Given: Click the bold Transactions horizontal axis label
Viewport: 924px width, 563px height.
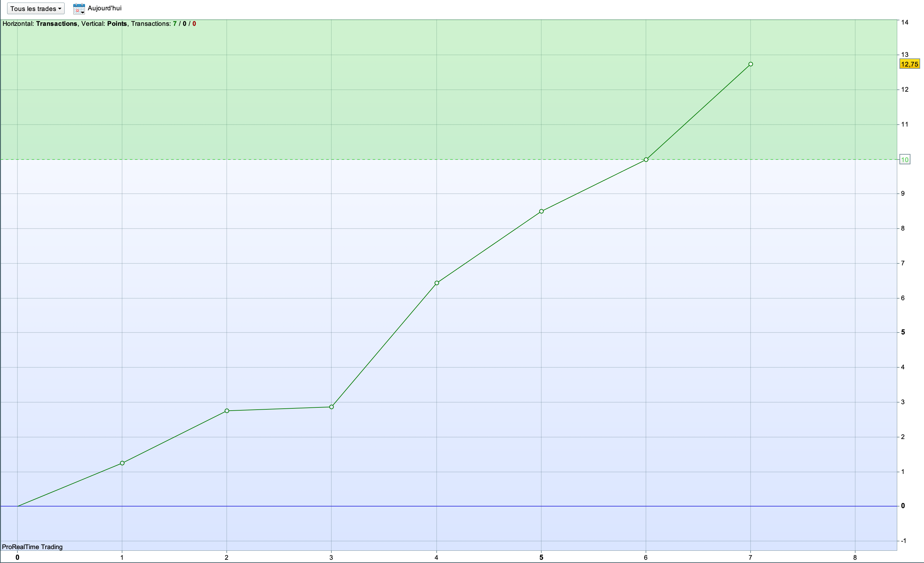Looking at the screenshot, I should coord(56,24).
